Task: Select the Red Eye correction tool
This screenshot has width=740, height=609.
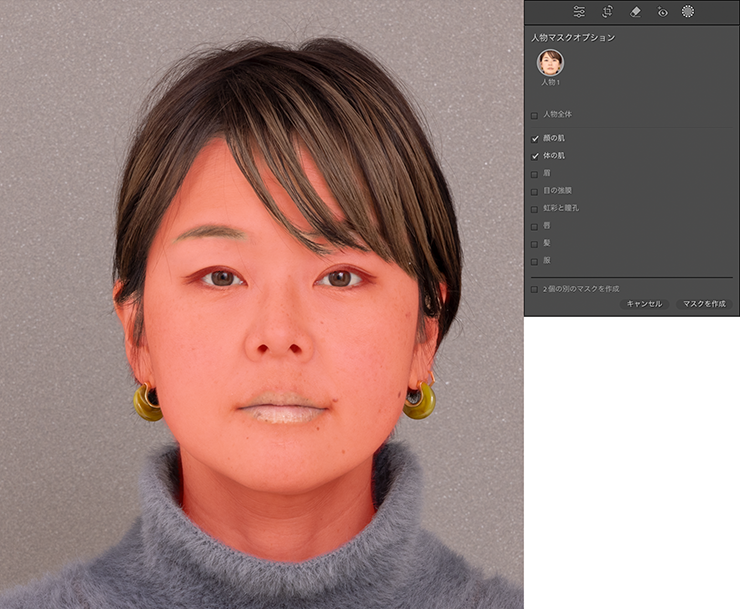Action: click(x=662, y=12)
